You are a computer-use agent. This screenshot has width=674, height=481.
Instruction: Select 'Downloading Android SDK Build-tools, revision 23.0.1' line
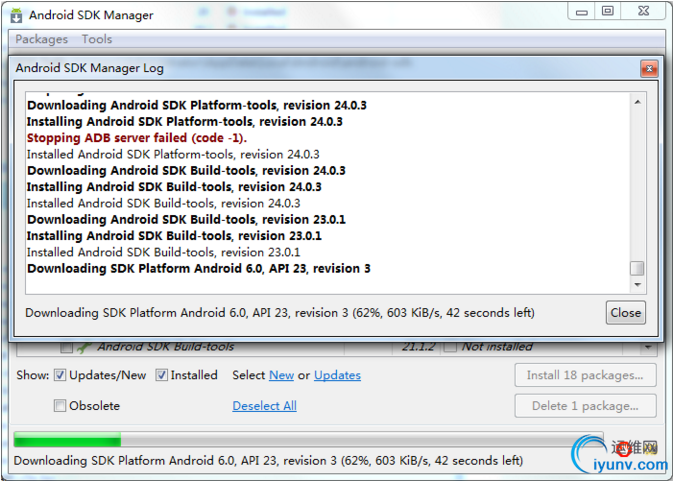tap(186, 220)
